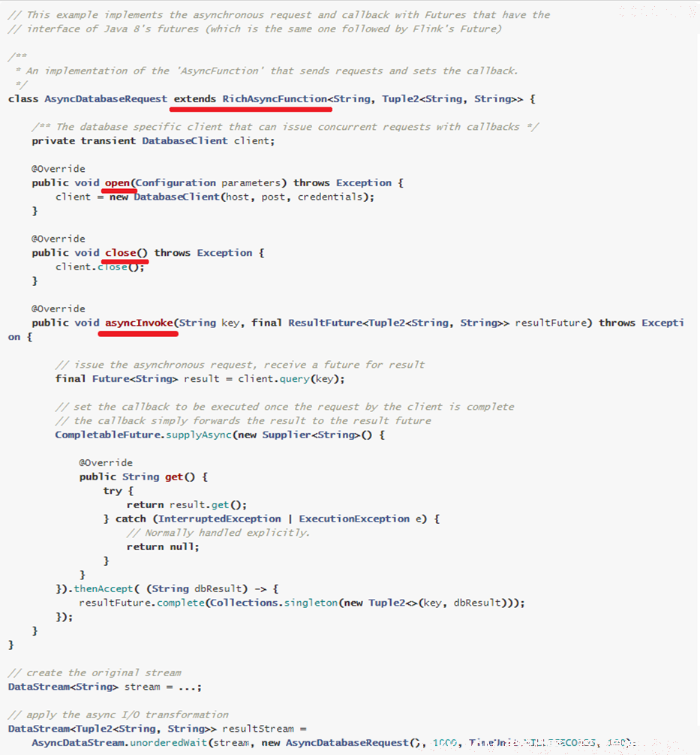Click the unorderedWait method name
The image size is (700, 755).
coord(168,743)
